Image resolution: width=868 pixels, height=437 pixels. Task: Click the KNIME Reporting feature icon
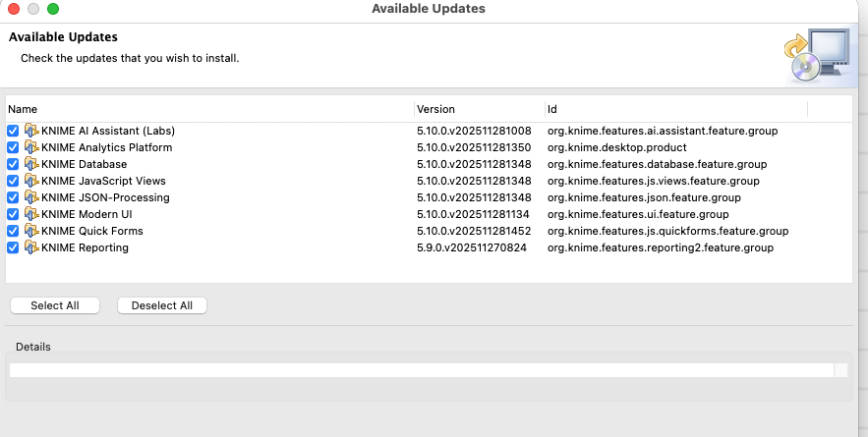tap(30, 247)
